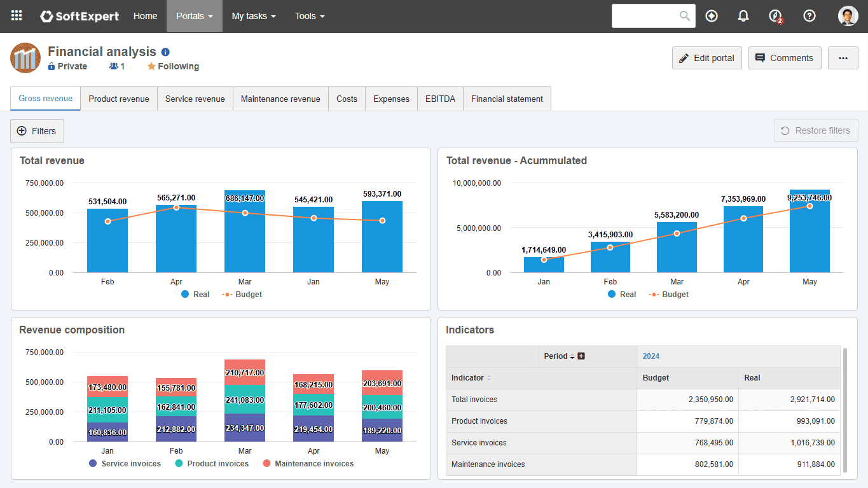
Task: Click the Filters button
Action: click(x=38, y=131)
